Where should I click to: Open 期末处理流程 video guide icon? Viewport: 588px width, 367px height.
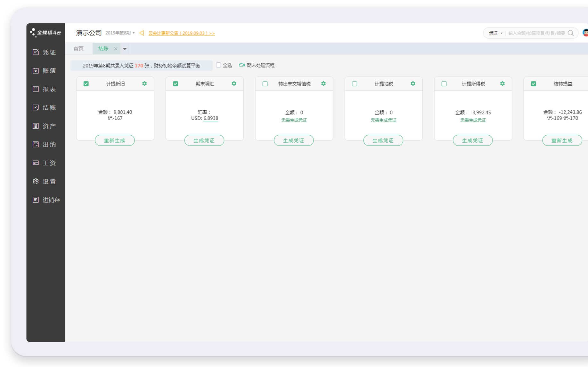pos(242,65)
